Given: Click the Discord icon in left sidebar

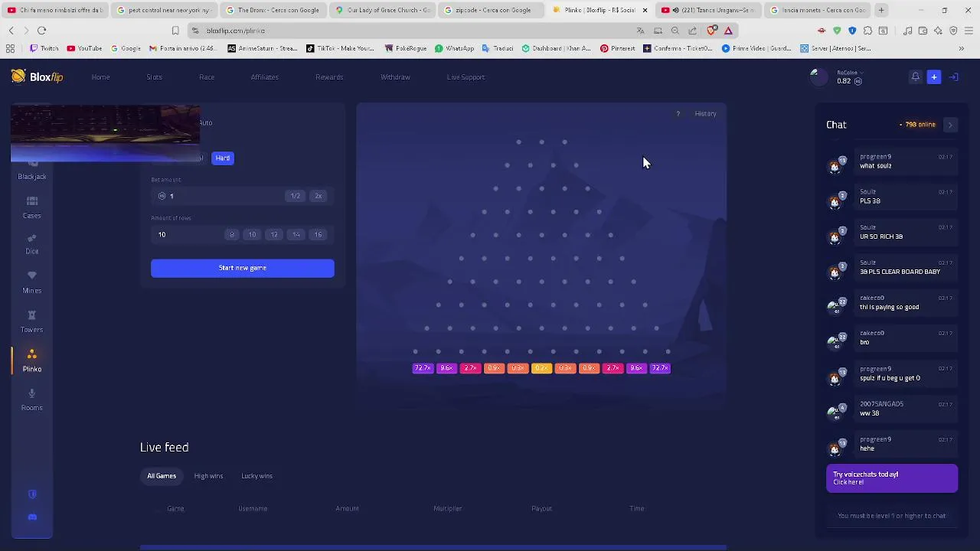Looking at the screenshot, I should click(32, 517).
